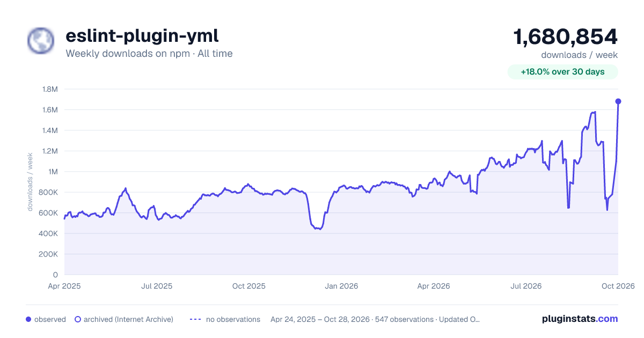This screenshot has height=338, width=644.
Task: Click the '200K' y-axis label
Action: [x=48, y=254]
